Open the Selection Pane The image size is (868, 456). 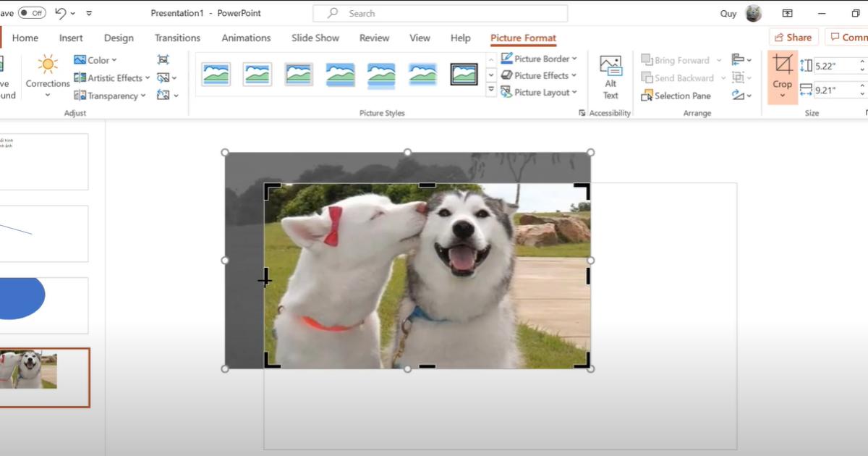[x=676, y=96]
